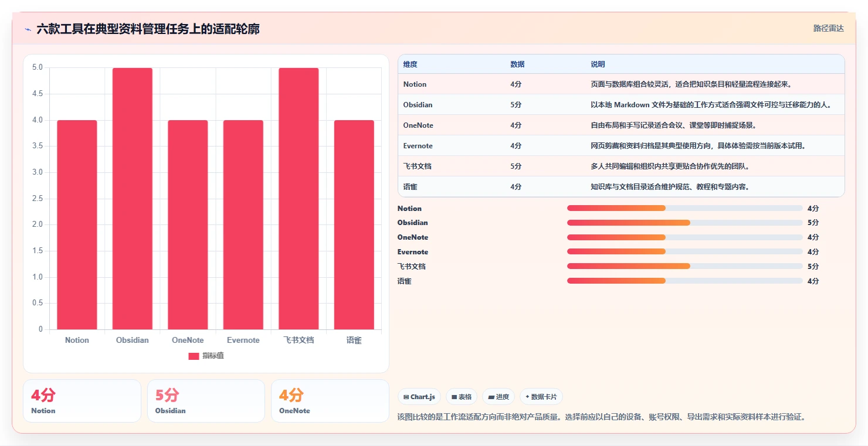The image size is (868, 446).
Task: Click the Notion label under the chart axis
Action: click(x=77, y=340)
